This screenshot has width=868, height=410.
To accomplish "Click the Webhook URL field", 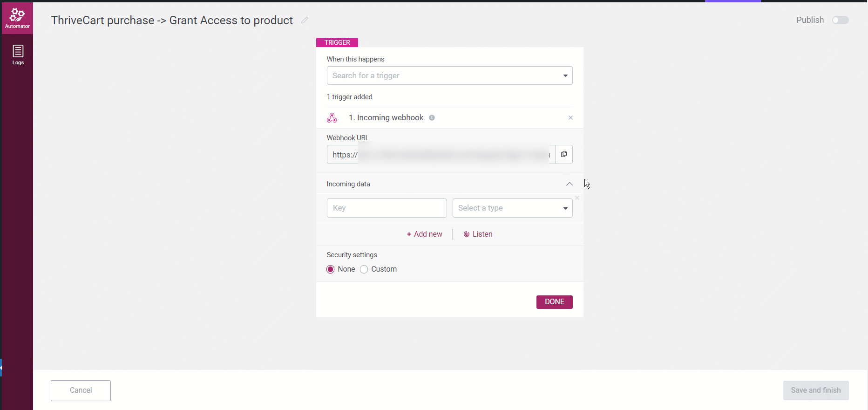I will (441, 155).
